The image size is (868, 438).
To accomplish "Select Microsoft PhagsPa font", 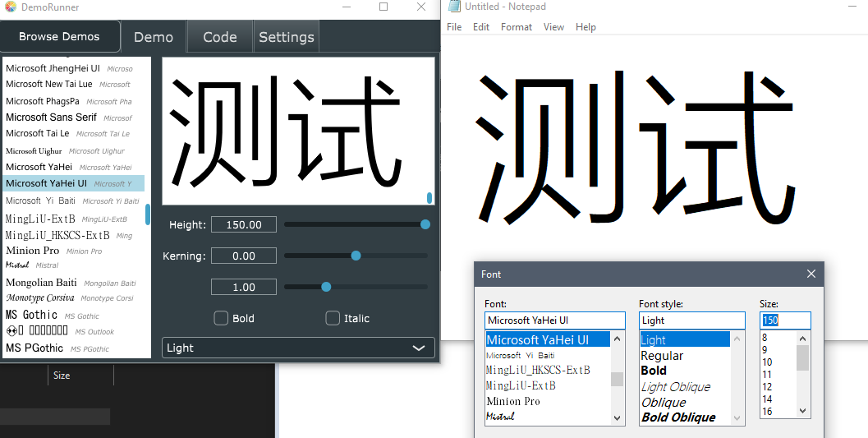I will [x=76, y=101].
